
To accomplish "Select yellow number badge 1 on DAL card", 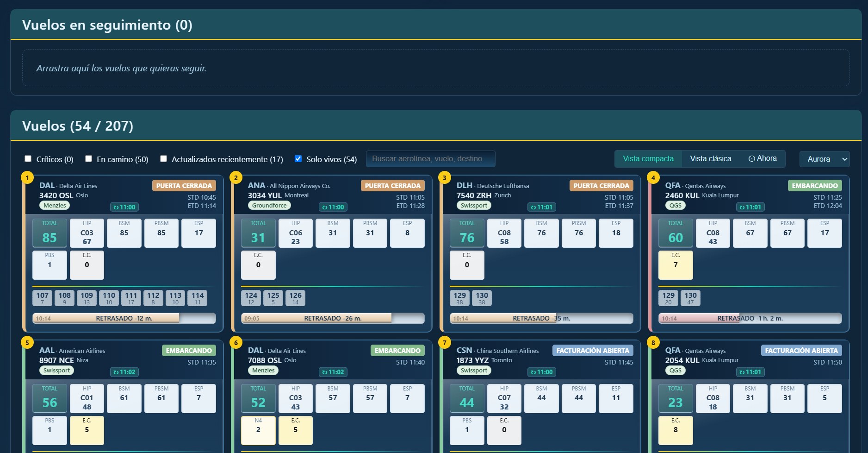I will [x=27, y=177].
